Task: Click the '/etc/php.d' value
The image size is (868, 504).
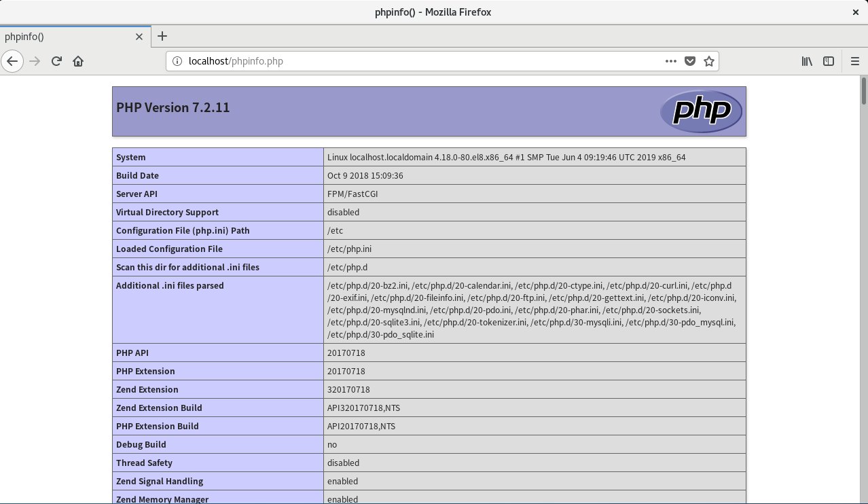Action: (348, 267)
